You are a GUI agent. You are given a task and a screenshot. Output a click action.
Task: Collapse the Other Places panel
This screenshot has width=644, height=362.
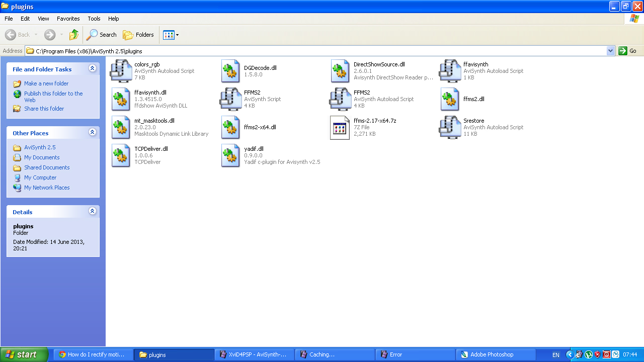point(92,132)
